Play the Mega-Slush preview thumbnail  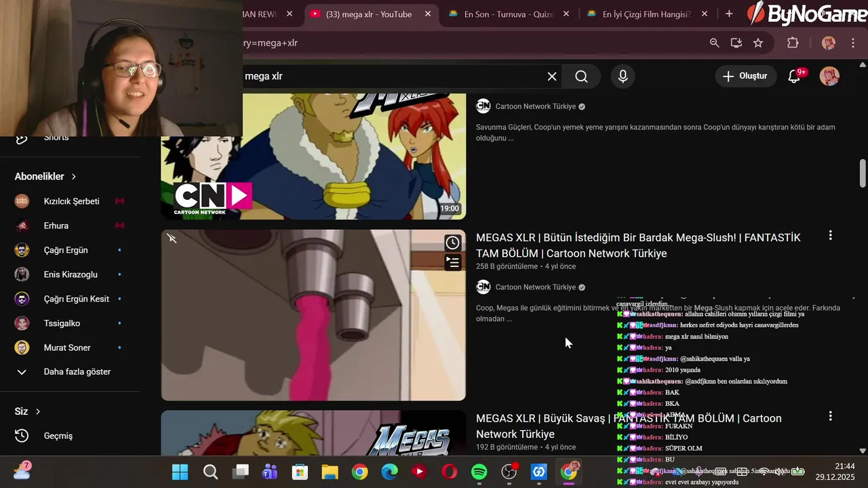[x=313, y=315]
